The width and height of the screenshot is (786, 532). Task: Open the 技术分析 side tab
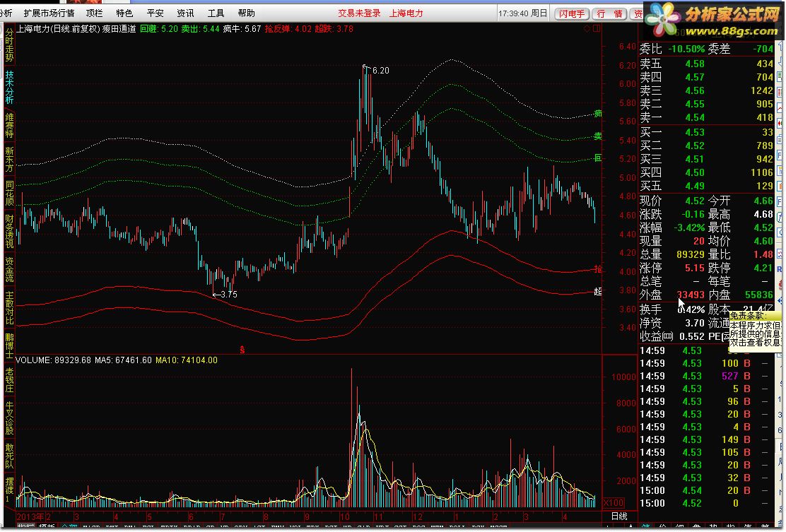(9, 87)
